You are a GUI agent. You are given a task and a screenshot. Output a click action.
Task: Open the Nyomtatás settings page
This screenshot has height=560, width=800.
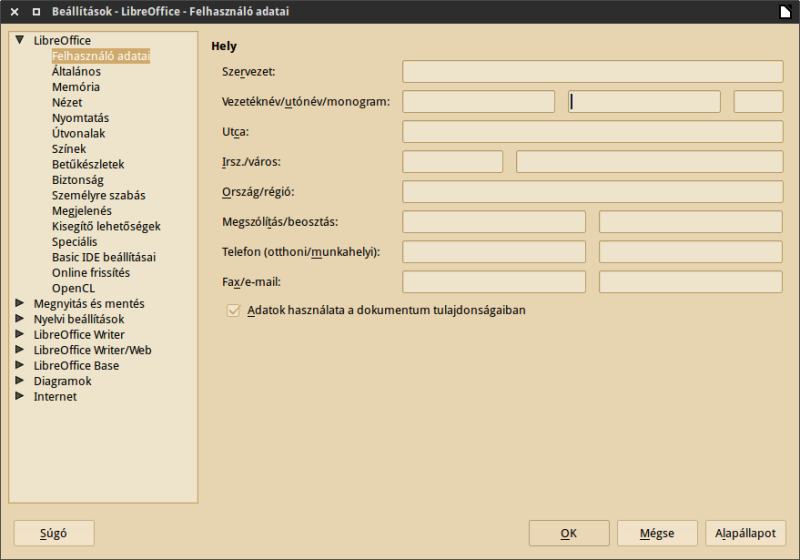coord(80,118)
